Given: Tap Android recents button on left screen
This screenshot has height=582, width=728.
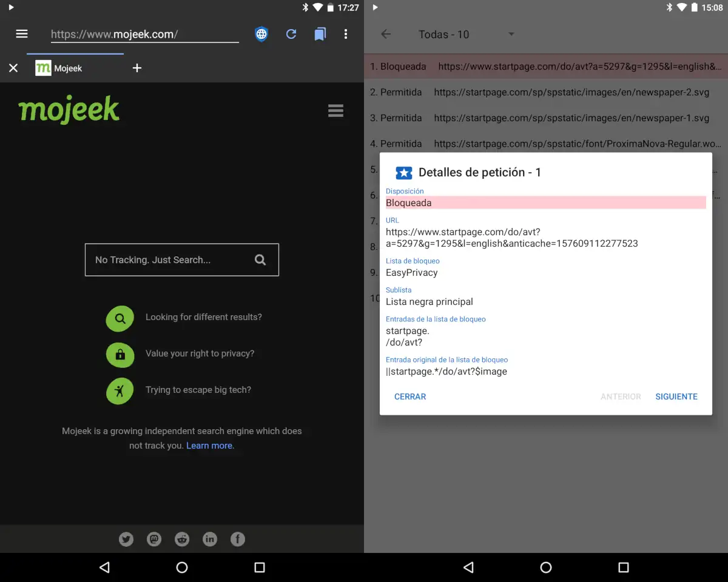Looking at the screenshot, I should point(260,567).
